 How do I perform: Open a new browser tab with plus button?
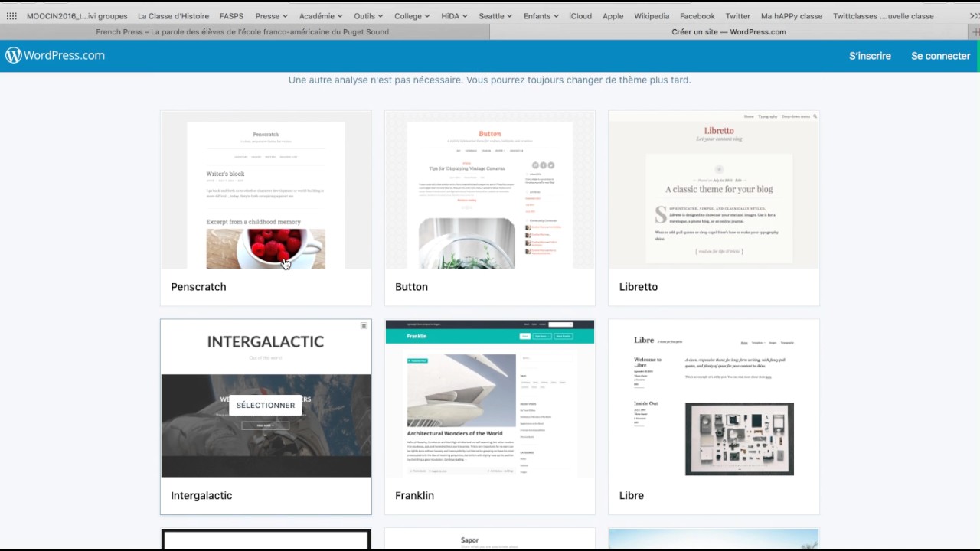point(975,32)
